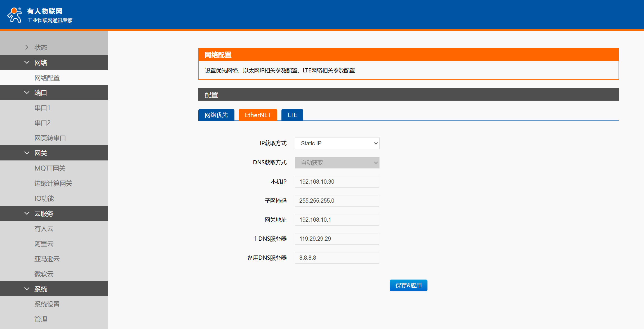Switch to the LTE tab
The height and width of the screenshot is (329, 644).
tap(292, 115)
